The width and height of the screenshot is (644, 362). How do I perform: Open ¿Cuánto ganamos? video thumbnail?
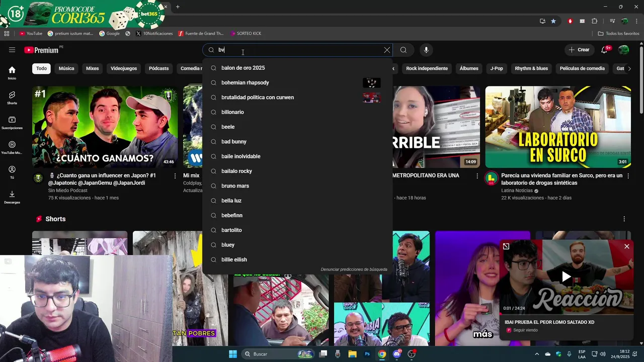pyautogui.click(x=105, y=127)
